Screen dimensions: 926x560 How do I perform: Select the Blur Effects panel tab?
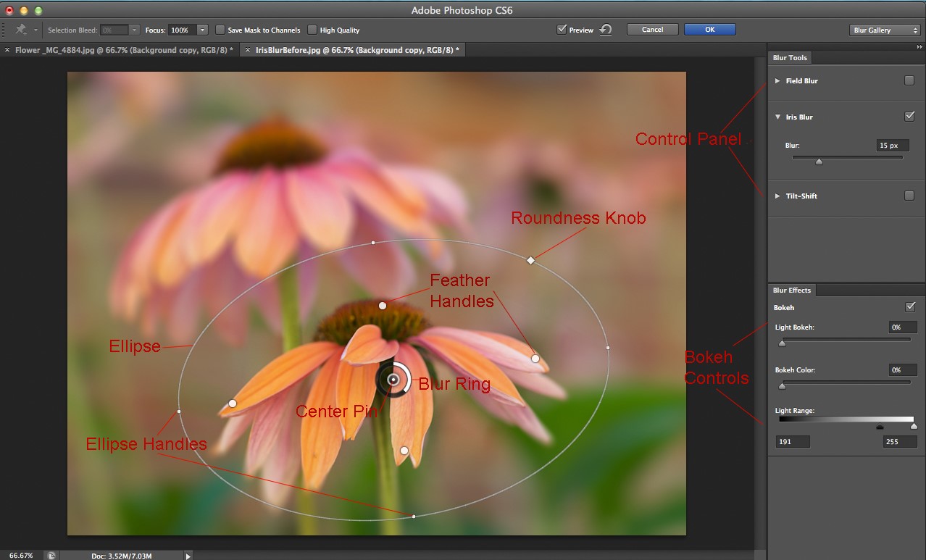point(791,290)
